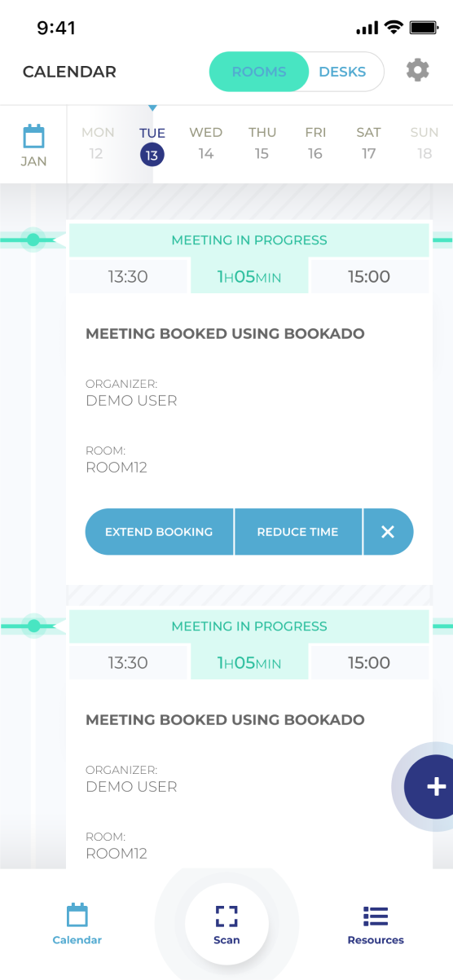Image resolution: width=453 pixels, height=980 pixels.
Task: Select Sunday 18 in week strip
Action: tap(424, 143)
